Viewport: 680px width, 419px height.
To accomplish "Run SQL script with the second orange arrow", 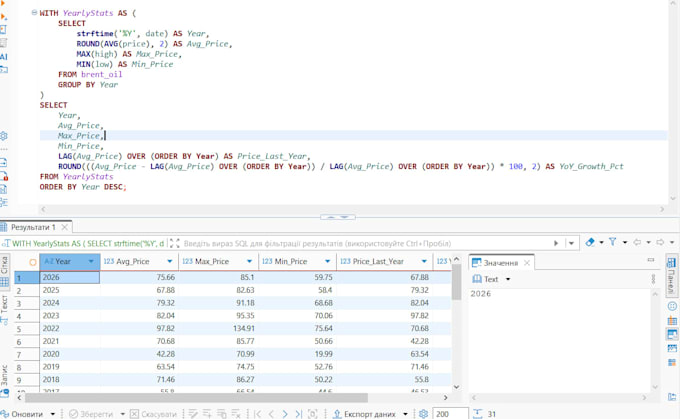I will click(x=3, y=16).
